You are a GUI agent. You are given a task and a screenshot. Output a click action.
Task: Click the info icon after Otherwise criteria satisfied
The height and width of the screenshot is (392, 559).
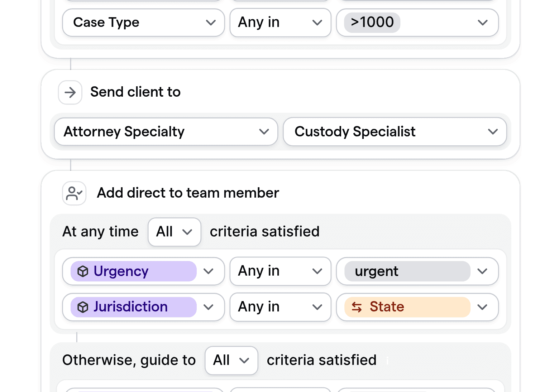(387, 361)
